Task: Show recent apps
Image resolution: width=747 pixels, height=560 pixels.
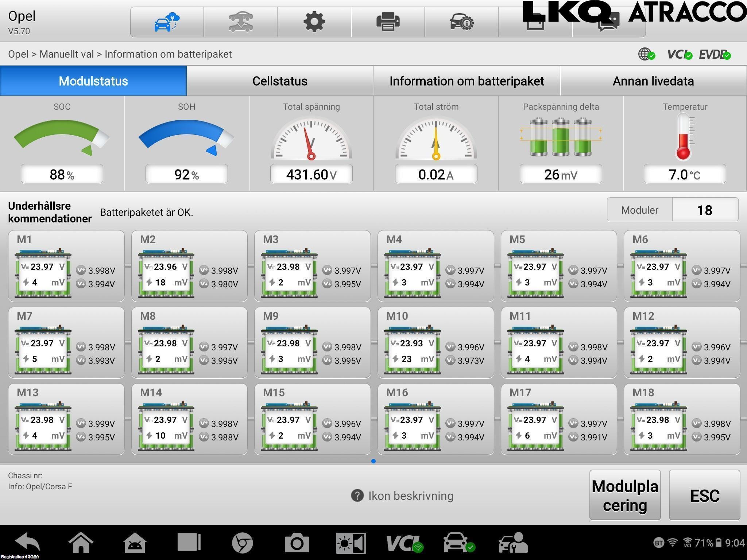Action: point(189,543)
